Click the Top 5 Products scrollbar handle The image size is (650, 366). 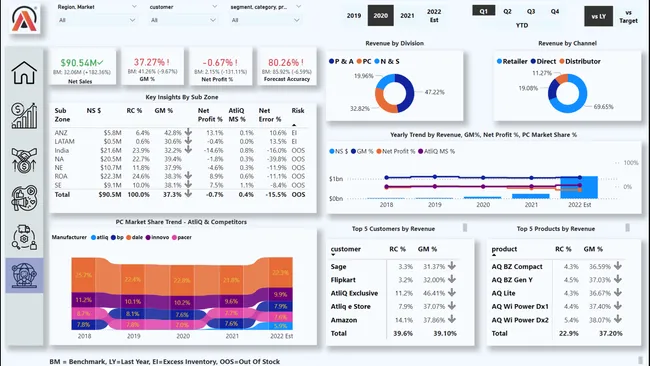pos(628,228)
